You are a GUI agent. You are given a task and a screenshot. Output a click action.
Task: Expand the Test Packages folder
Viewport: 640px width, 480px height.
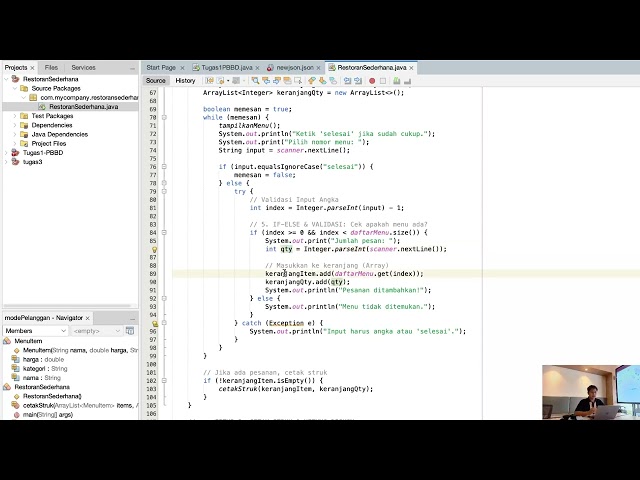coord(15,116)
